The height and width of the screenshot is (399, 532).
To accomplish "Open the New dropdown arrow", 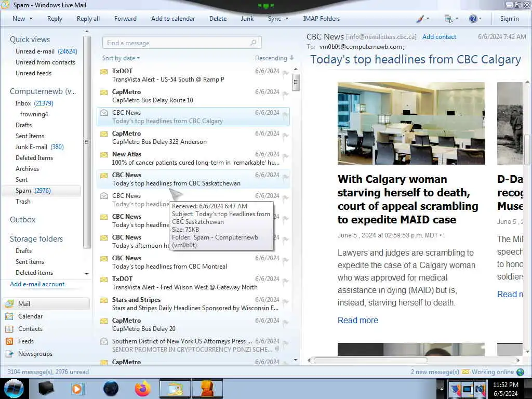I will tap(31, 19).
